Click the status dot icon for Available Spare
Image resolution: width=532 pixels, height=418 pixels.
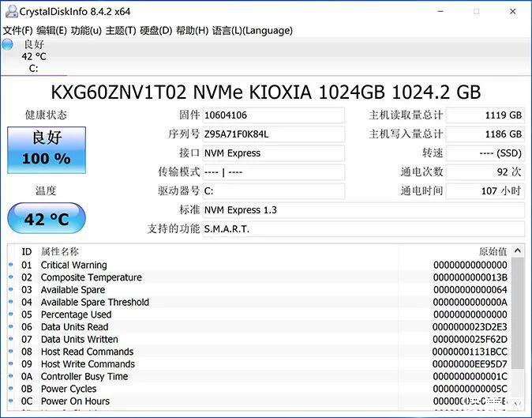pos(11,289)
